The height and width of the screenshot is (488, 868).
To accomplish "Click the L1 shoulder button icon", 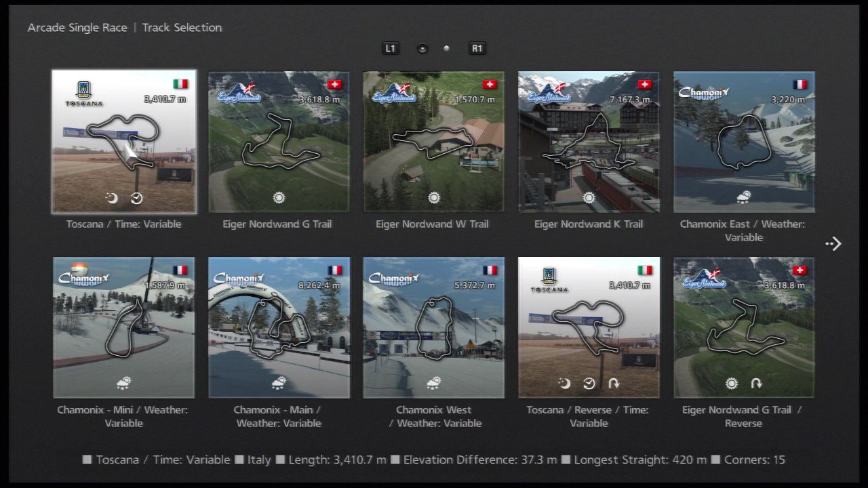I will click(x=390, y=48).
